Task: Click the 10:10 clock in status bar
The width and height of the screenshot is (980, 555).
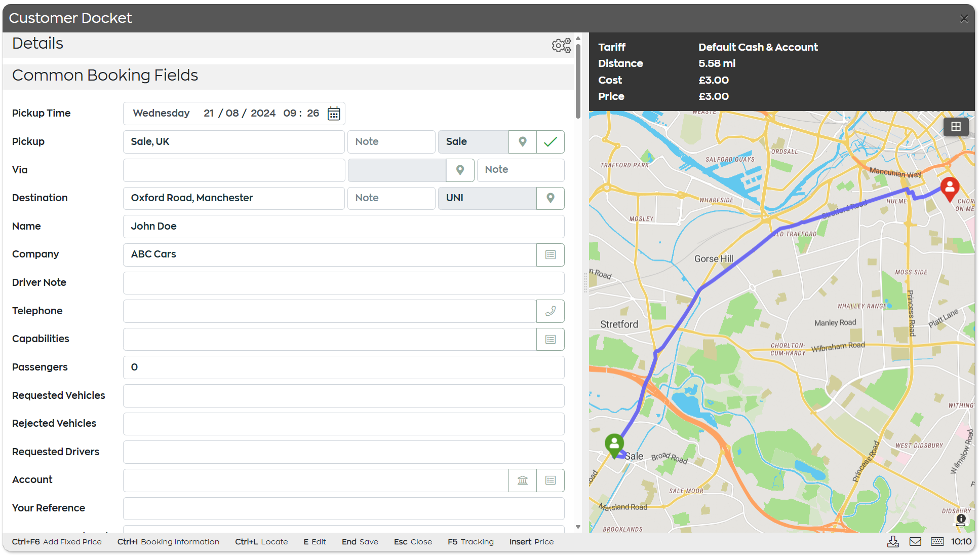Action: (961, 542)
